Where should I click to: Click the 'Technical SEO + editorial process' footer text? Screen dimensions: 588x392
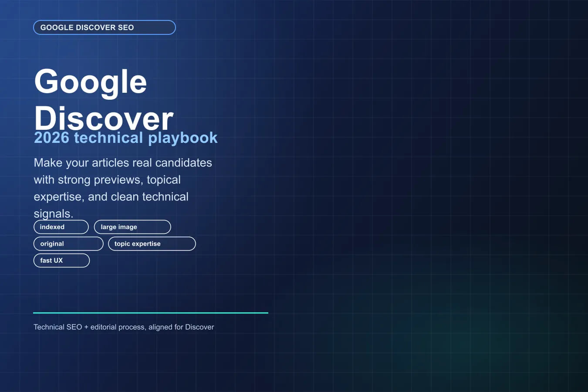pyautogui.click(x=124, y=327)
